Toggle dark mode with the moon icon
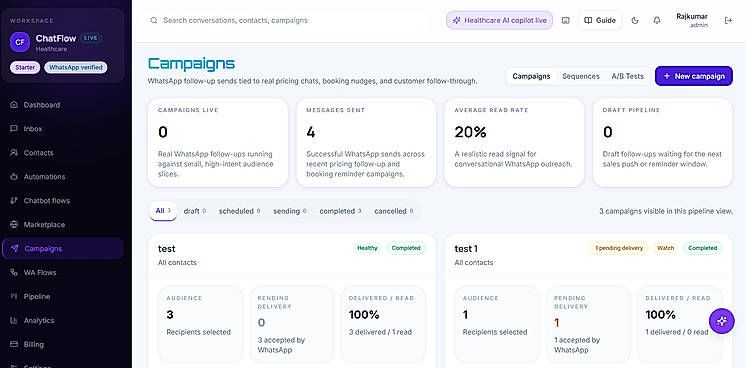The width and height of the screenshot is (746, 368). [x=635, y=20]
